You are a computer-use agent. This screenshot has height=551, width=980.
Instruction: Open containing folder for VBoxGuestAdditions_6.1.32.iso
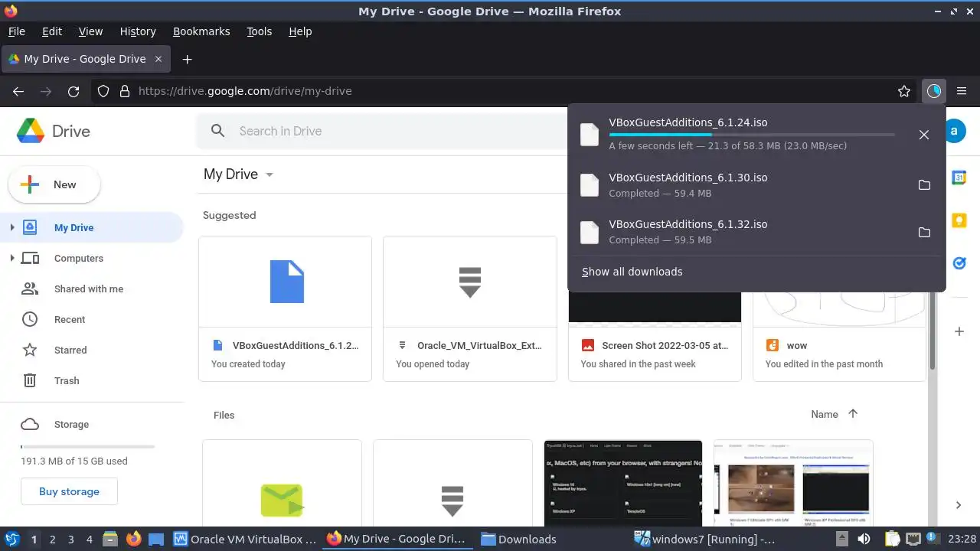pyautogui.click(x=924, y=232)
